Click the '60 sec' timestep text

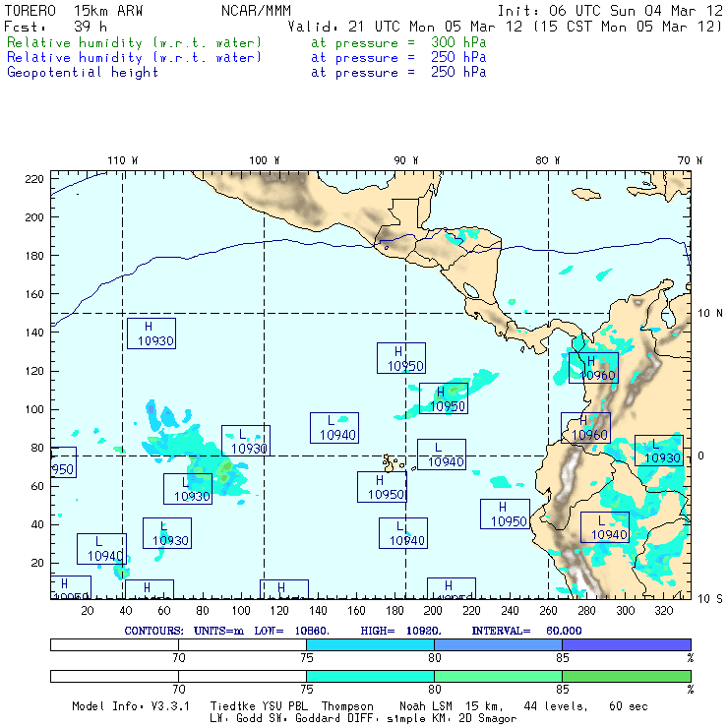click(629, 706)
